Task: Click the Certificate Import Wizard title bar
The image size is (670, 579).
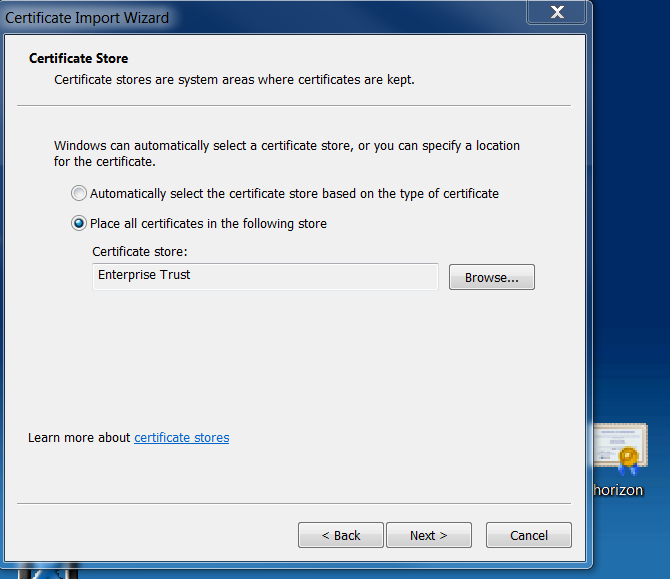Action: (x=250, y=17)
